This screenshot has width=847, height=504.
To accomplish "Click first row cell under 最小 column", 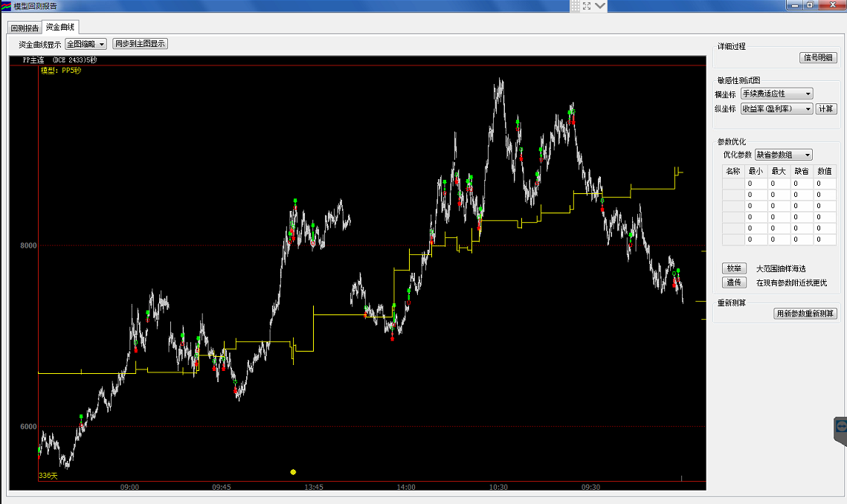I will click(756, 184).
